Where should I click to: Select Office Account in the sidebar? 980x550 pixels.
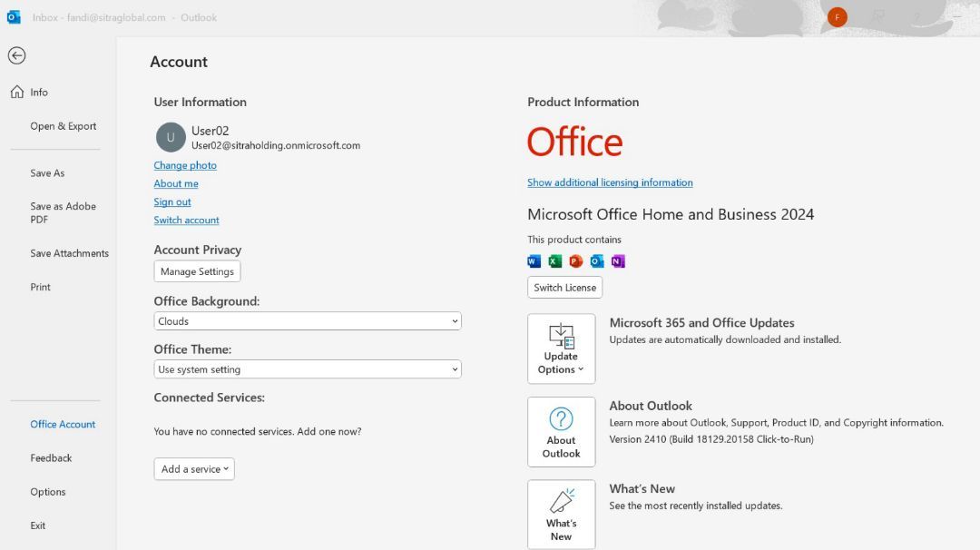tap(64, 425)
